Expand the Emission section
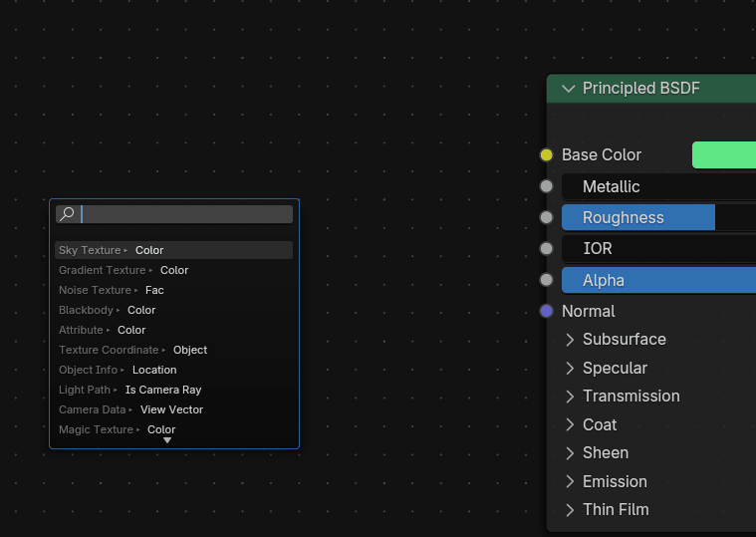Screen dimensions: 756x537 click(571, 482)
